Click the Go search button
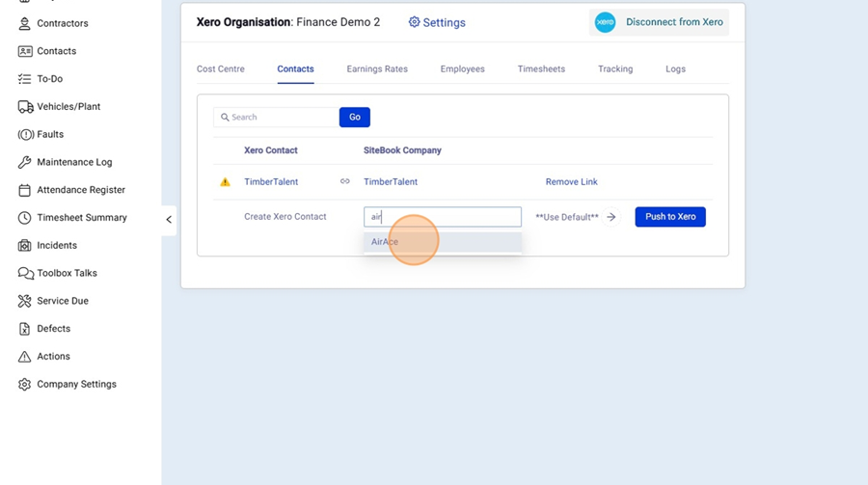Viewport: 868px width, 485px height. coord(354,118)
